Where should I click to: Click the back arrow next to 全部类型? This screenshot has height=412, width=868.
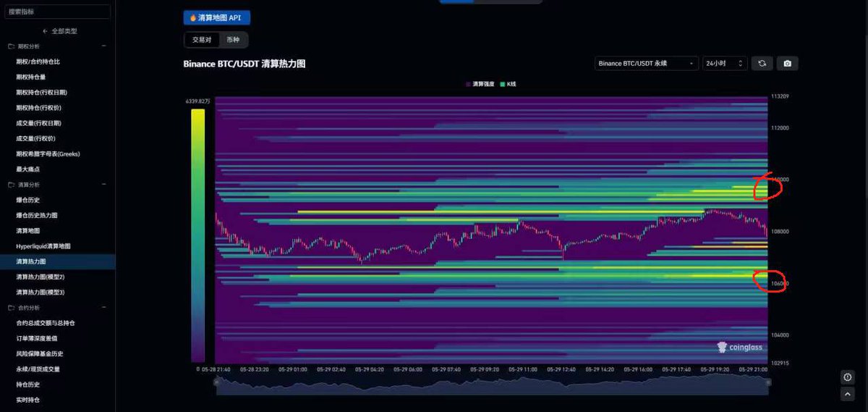(46, 31)
